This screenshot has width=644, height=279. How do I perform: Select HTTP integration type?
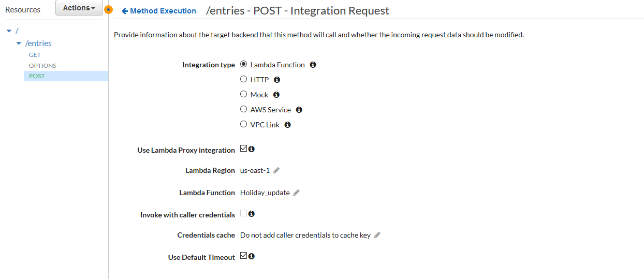coord(244,80)
